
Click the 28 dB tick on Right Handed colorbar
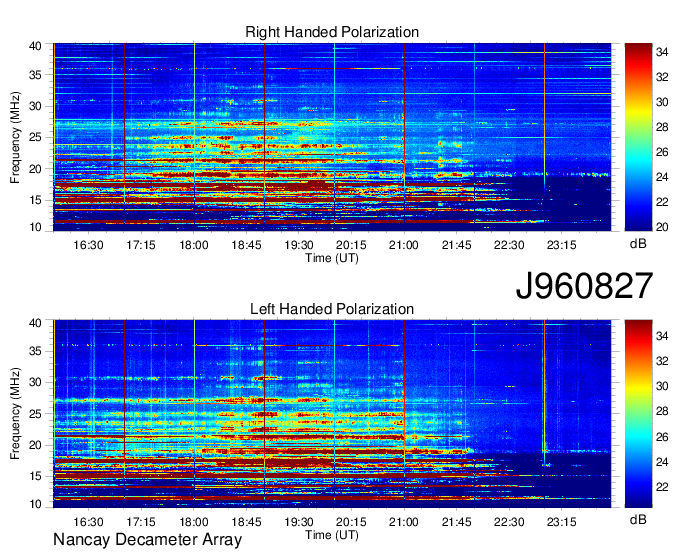pyautogui.click(x=662, y=127)
